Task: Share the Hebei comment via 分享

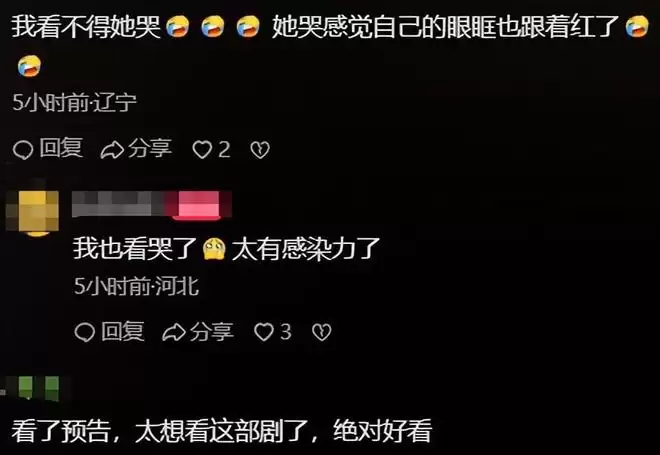Action: click(212, 331)
